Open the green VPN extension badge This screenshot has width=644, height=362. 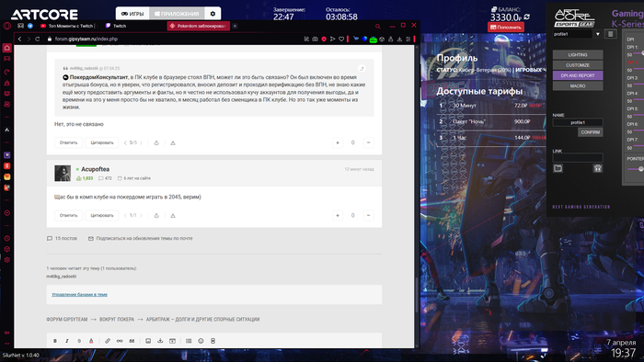pyautogui.click(x=373, y=40)
